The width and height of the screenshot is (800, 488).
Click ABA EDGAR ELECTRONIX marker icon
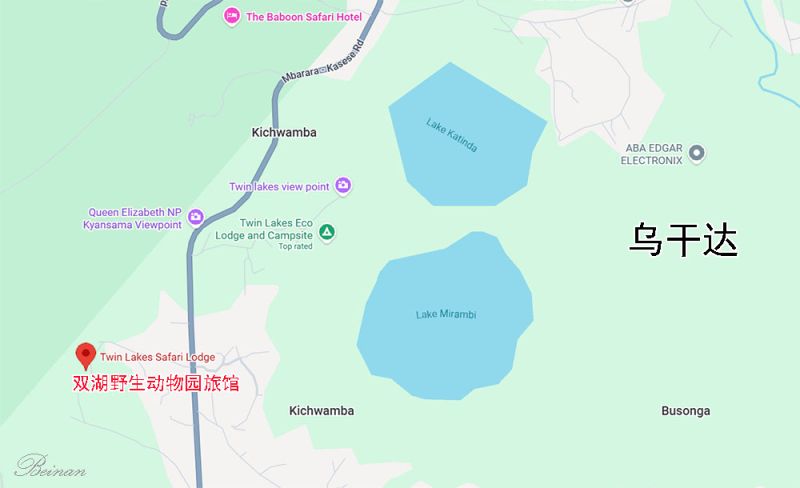tap(696, 153)
